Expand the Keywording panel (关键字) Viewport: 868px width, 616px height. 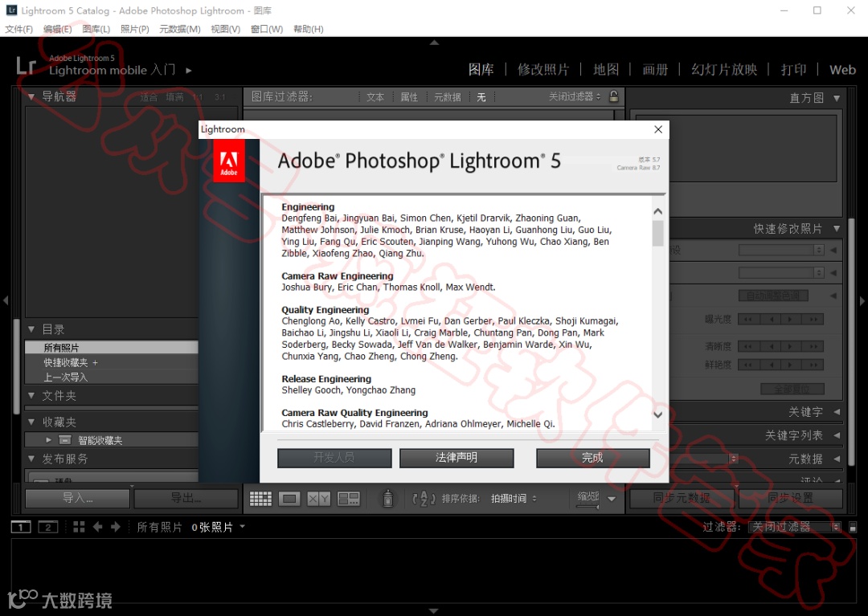[x=837, y=411]
